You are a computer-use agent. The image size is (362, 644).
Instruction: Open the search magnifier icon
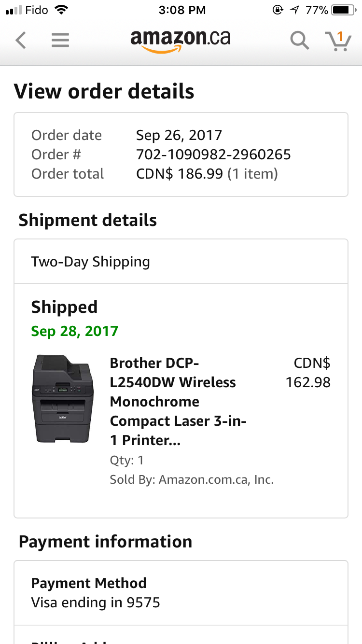click(x=299, y=40)
